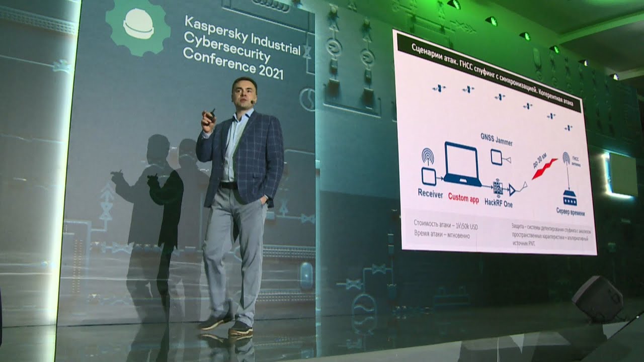Image resolution: width=644 pixels, height=362 pixels.
Task: Click 'Kaspersky Industrial Cybersecurity Conference 2021' backdrop text
Action: pos(243,47)
